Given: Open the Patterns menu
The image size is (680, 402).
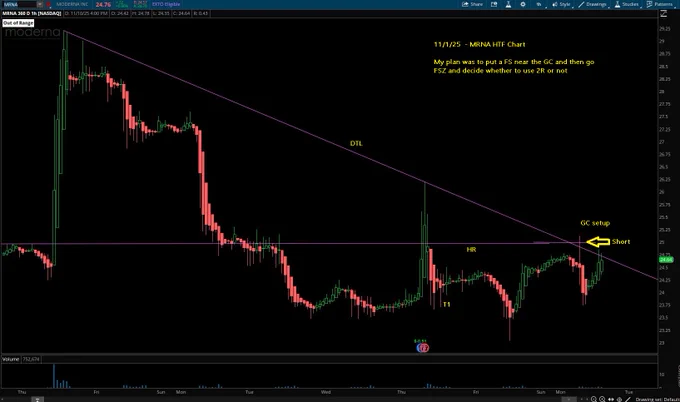Looking at the screenshot, I should (x=660, y=4).
